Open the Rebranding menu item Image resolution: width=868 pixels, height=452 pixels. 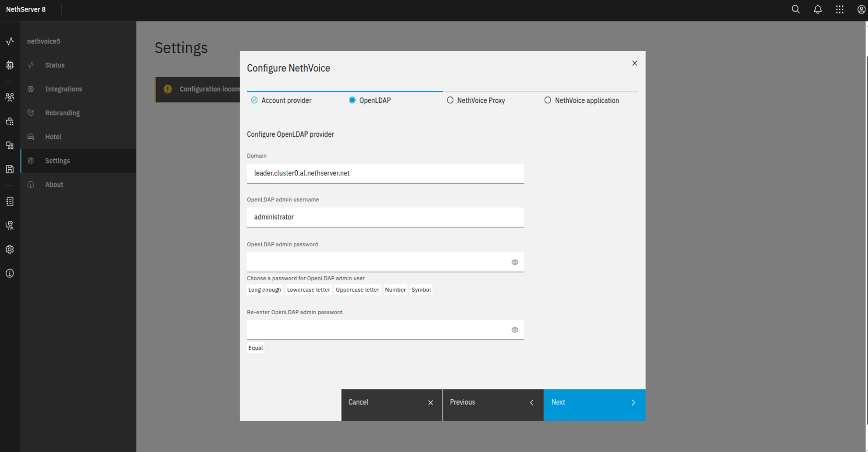pyautogui.click(x=62, y=113)
